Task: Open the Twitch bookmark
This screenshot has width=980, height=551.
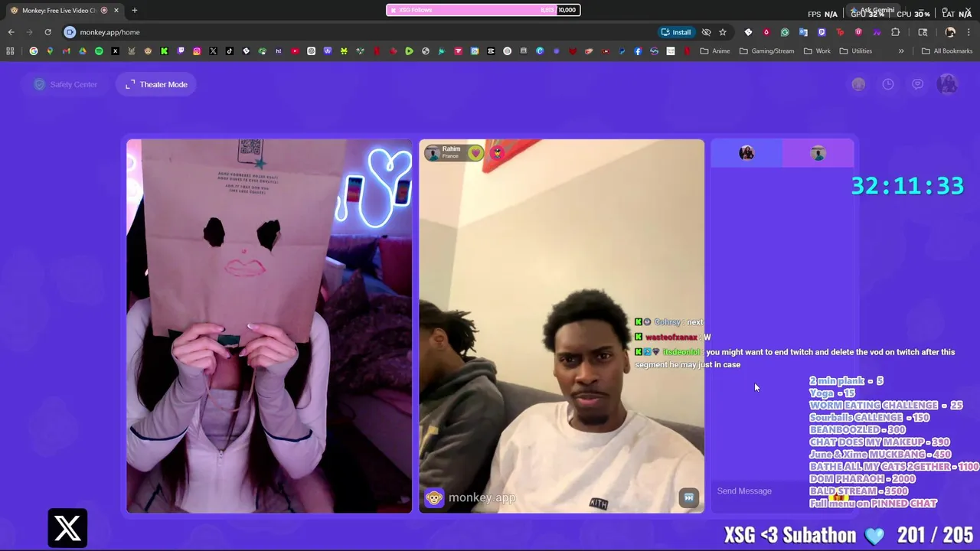Action: 181,51
